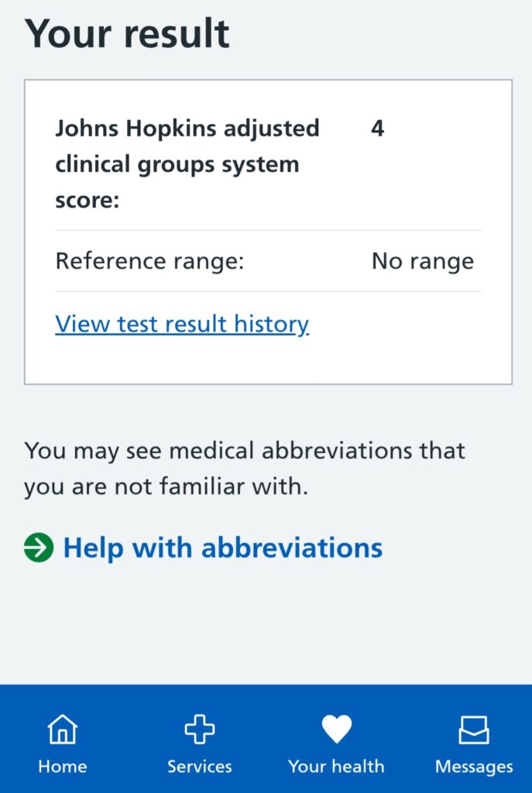Tap the Messages envelope icon

[x=473, y=729]
